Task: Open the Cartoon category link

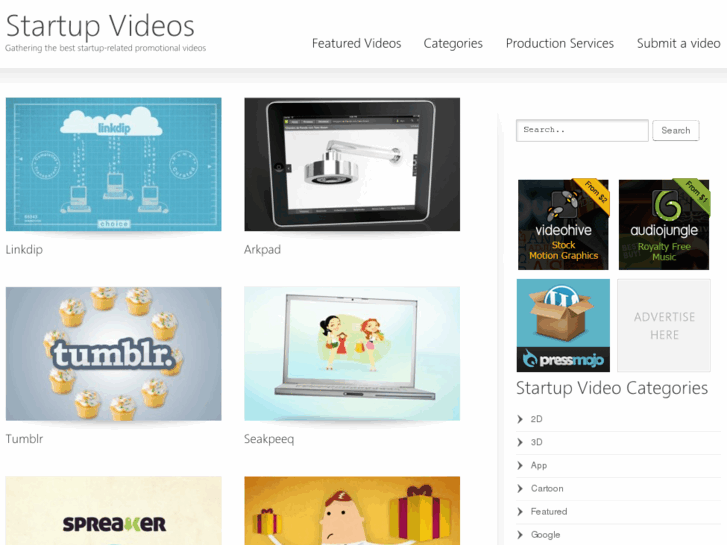Action: (x=547, y=488)
